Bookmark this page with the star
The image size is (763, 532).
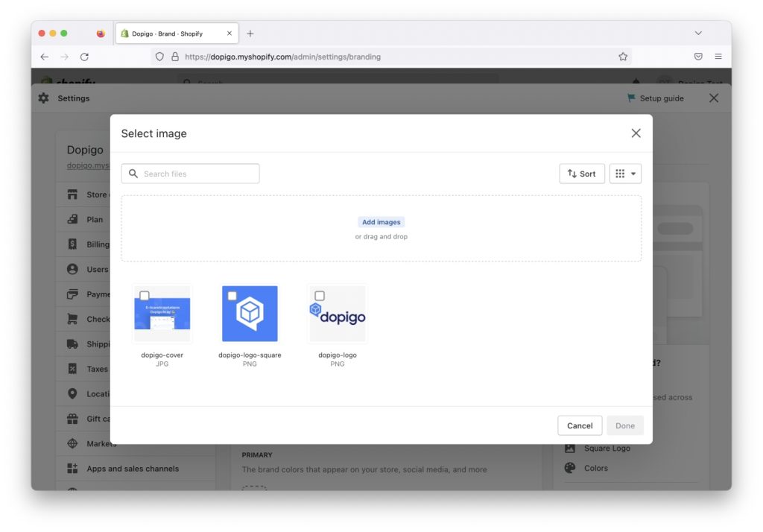point(623,57)
